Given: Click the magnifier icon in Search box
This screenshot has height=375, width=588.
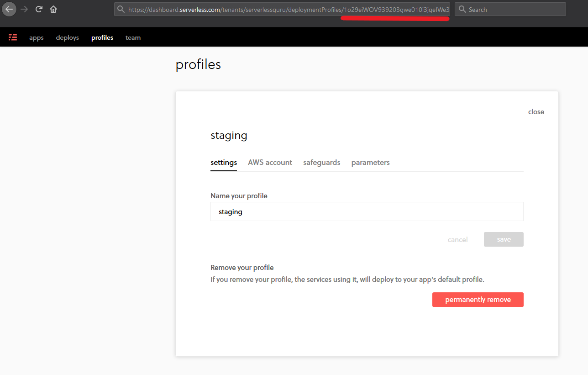Looking at the screenshot, I should click(462, 9).
